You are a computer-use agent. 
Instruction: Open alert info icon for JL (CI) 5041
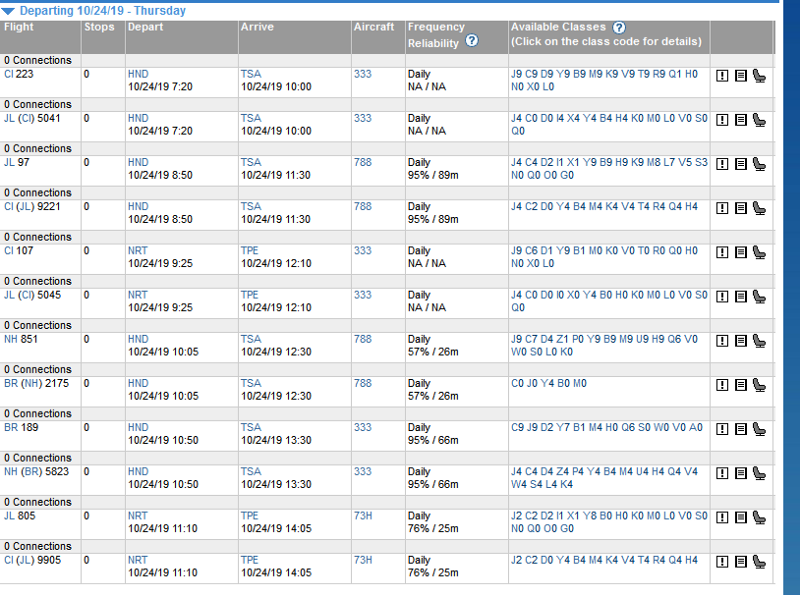[x=722, y=120]
